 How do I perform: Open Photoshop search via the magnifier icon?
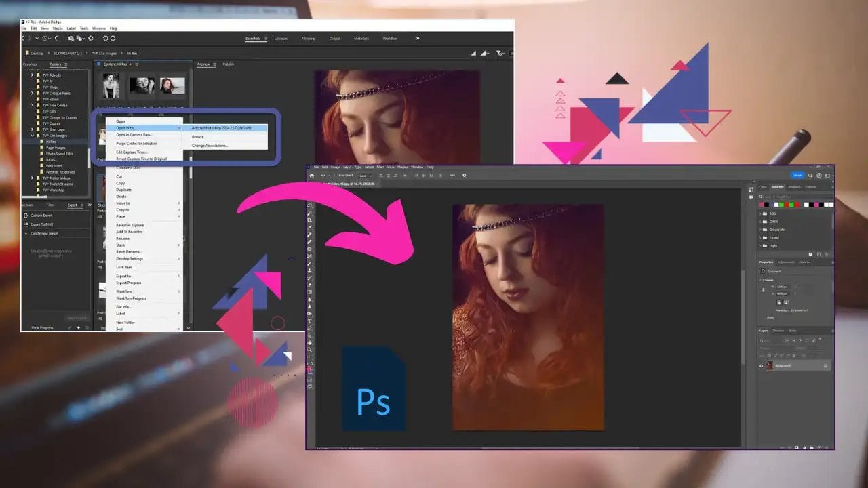(810, 176)
